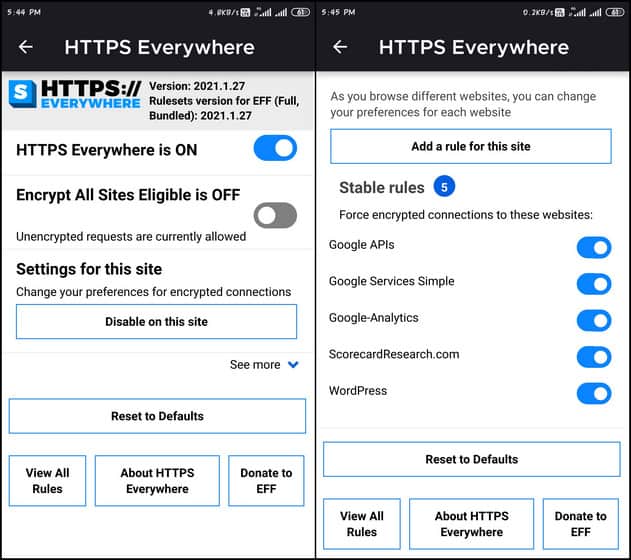Screen dimensions: 631x560
Task: Click the Google APIs label
Action: click(x=361, y=245)
